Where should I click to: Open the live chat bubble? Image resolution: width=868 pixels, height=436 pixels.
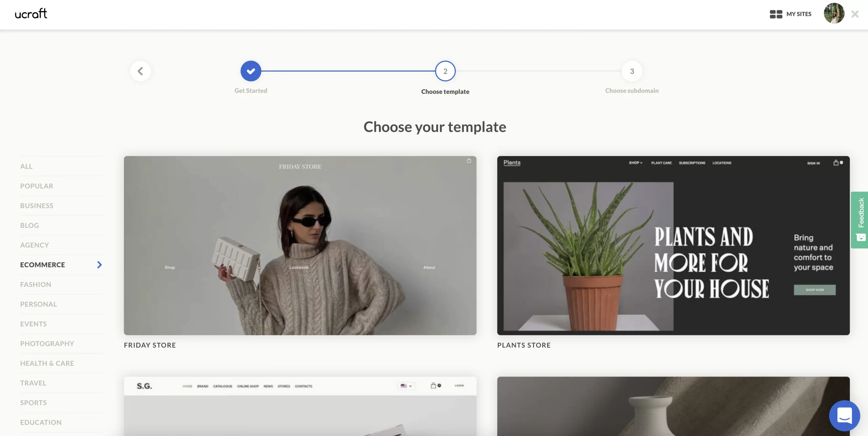pyautogui.click(x=844, y=415)
